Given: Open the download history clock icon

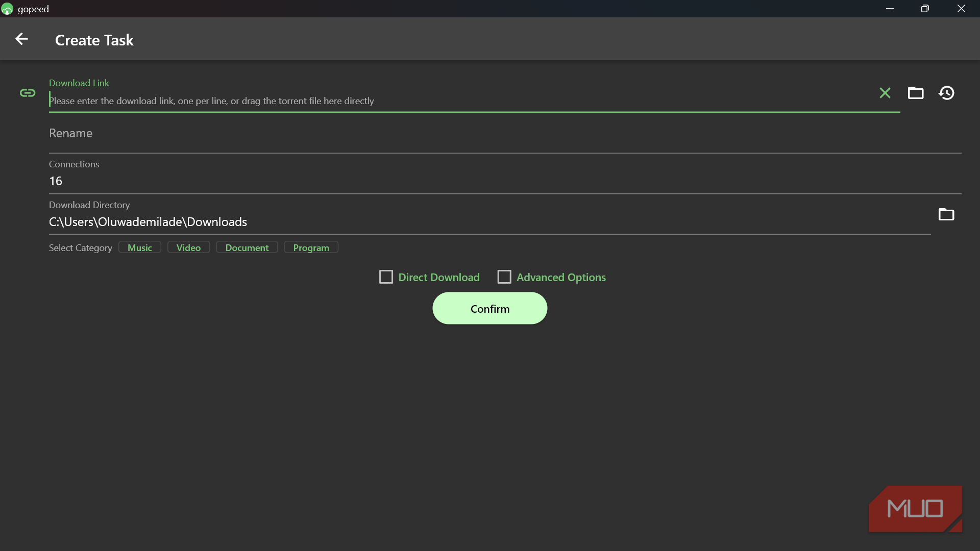Looking at the screenshot, I should tap(946, 93).
